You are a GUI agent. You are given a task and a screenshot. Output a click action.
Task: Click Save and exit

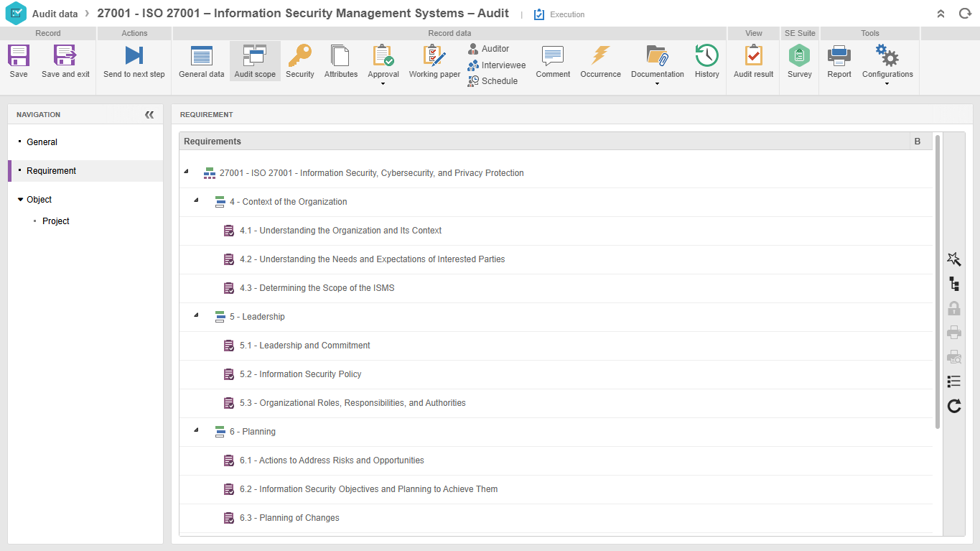[65, 61]
